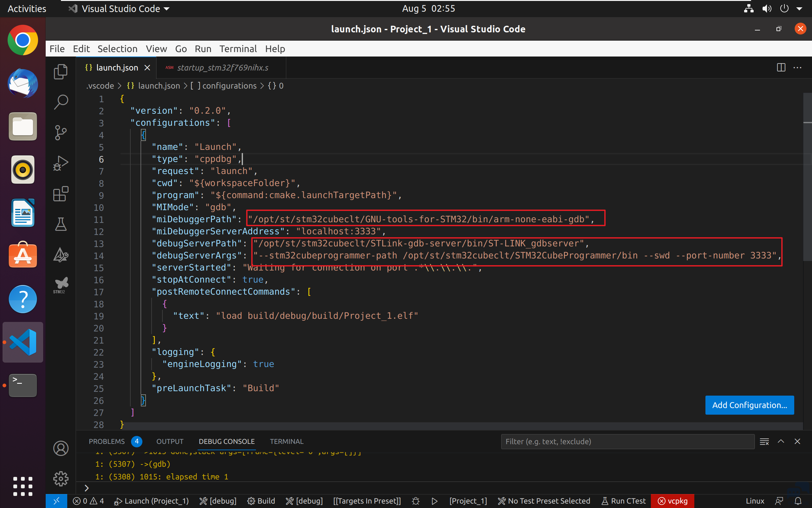Select the DEBUG CONSOLE tab
Viewport: 812px width, 508px height.
(x=226, y=441)
